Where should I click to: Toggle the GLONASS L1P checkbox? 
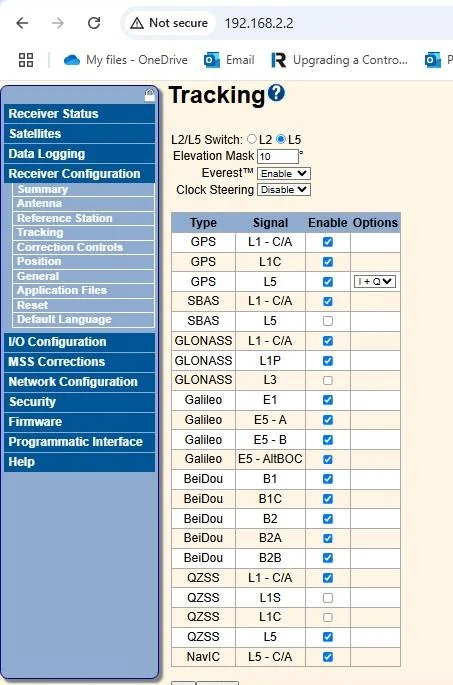click(328, 361)
